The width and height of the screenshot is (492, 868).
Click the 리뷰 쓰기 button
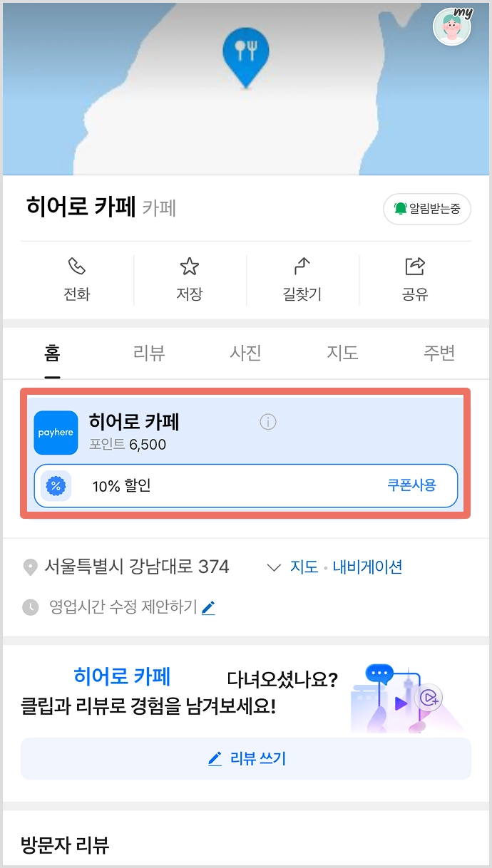point(246,759)
